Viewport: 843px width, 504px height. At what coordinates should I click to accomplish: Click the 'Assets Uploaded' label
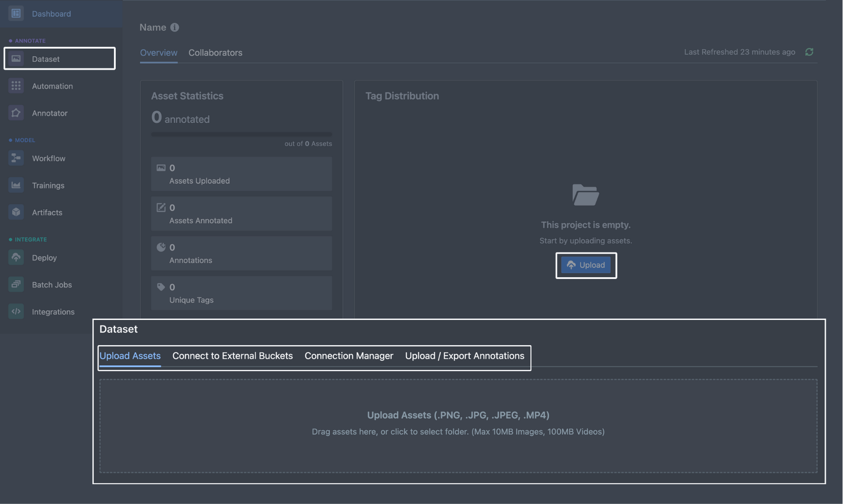(x=199, y=180)
